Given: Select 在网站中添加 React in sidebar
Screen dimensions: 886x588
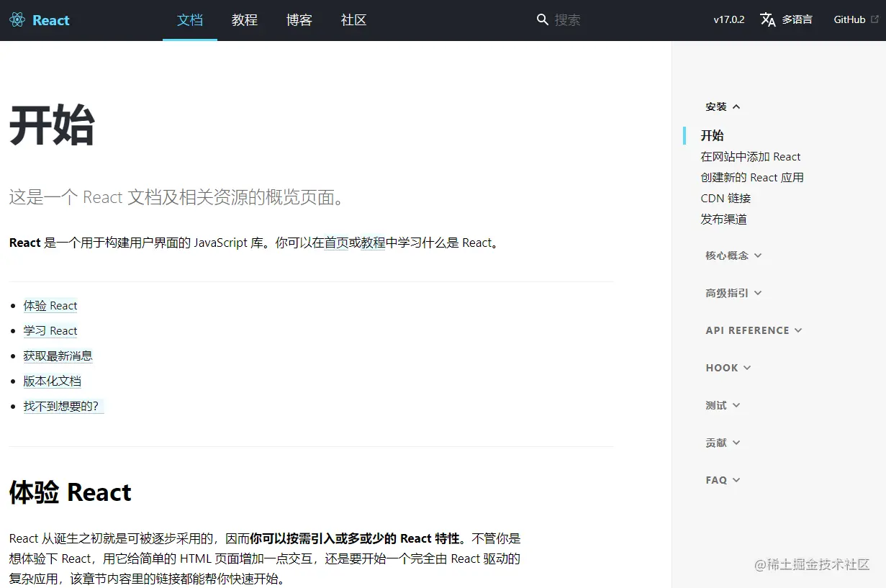Looking at the screenshot, I should pos(751,156).
